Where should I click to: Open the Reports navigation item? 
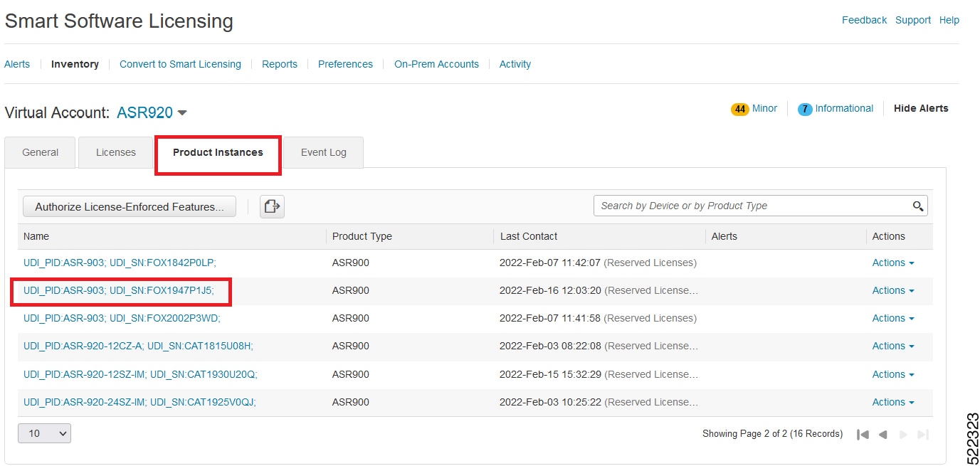tap(280, 64)
